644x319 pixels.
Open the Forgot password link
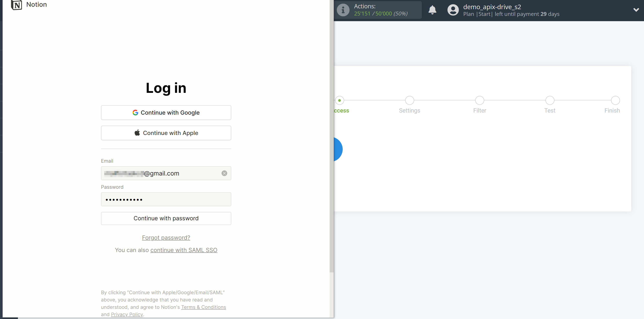(x=166, y=238)
